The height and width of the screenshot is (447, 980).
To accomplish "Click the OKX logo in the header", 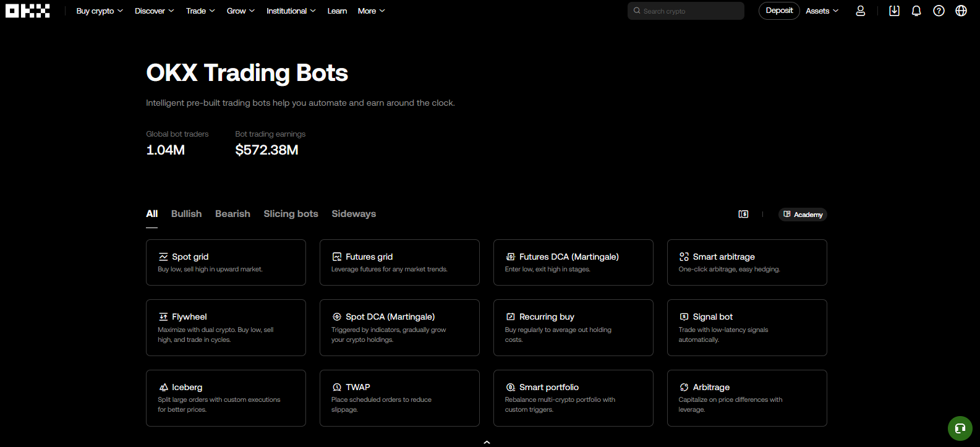I will [x=28, y=11].
